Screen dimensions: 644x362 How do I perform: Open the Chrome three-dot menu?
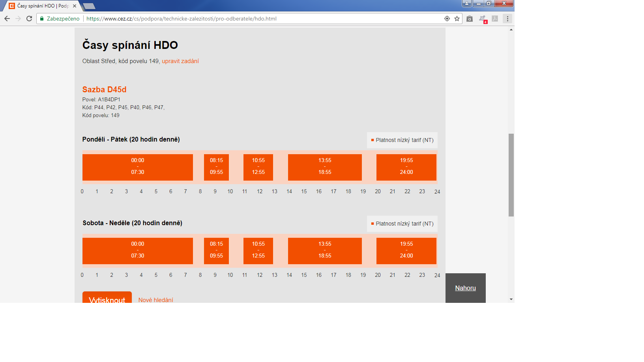click(507, 19)
